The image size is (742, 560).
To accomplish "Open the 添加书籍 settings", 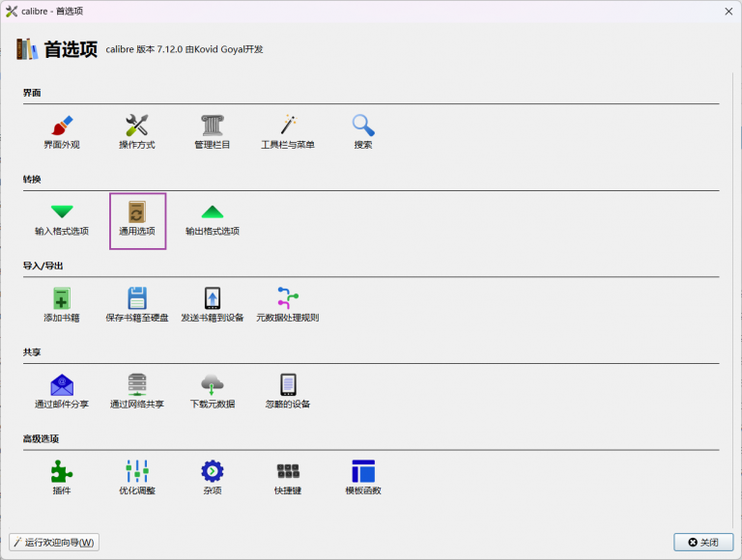I will pos(62,298).
